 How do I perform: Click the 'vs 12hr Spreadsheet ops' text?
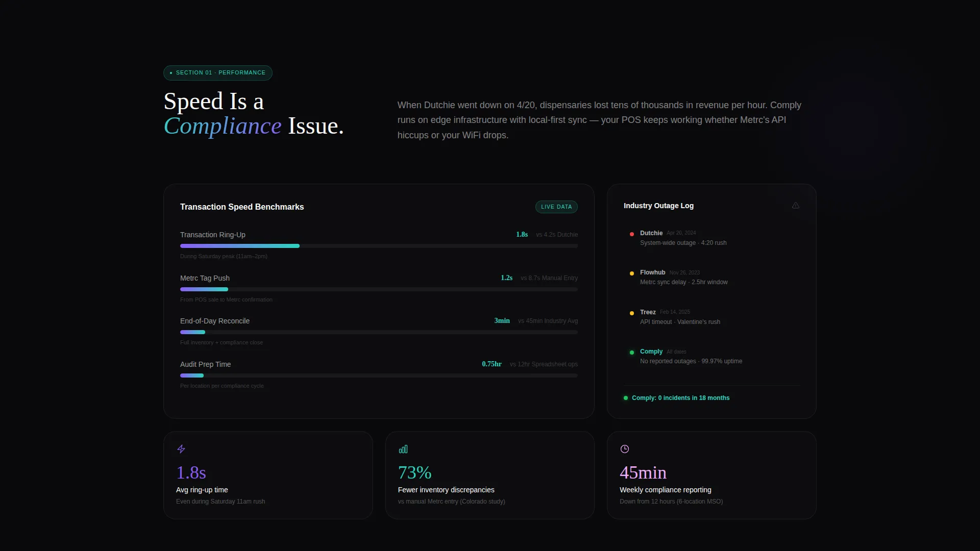point(544,364)
